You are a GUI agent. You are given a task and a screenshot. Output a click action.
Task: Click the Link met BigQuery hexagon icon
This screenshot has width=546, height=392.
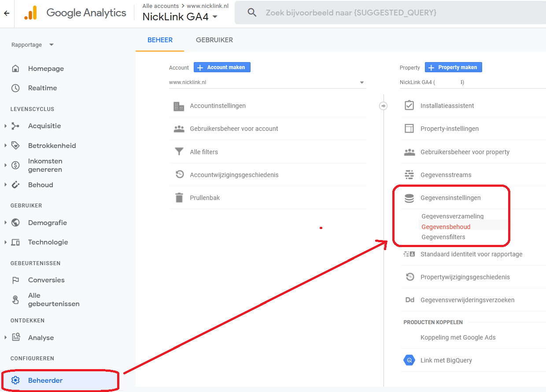[x=409, y=360]
